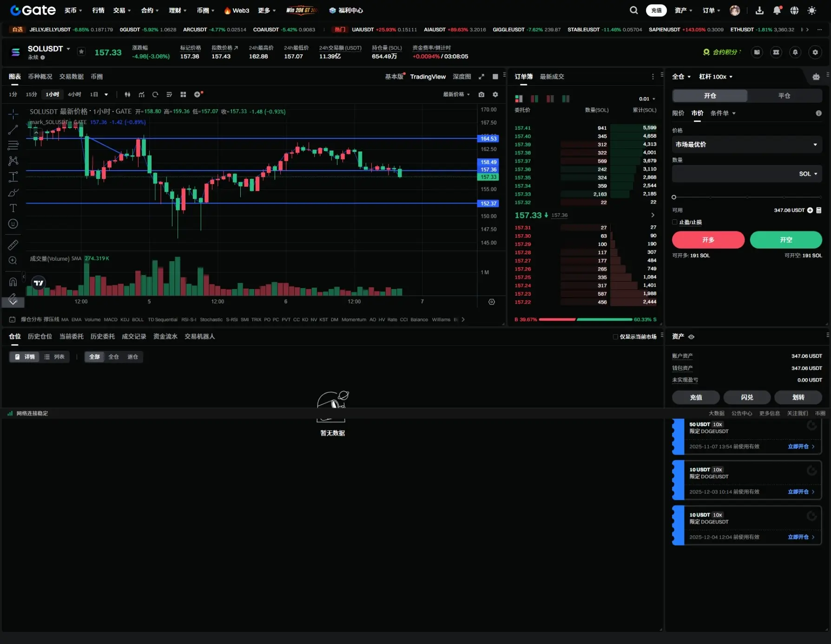Open the 0.01 price precision dropdown
This screenshot has height=644, width=831.
pos(647,99)
